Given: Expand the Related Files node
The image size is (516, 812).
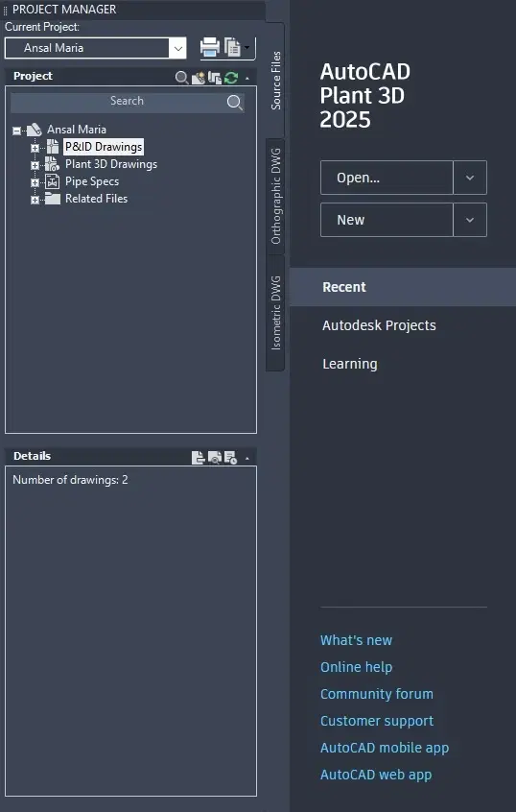Looking at the screenshot, I should click(35, 200).
